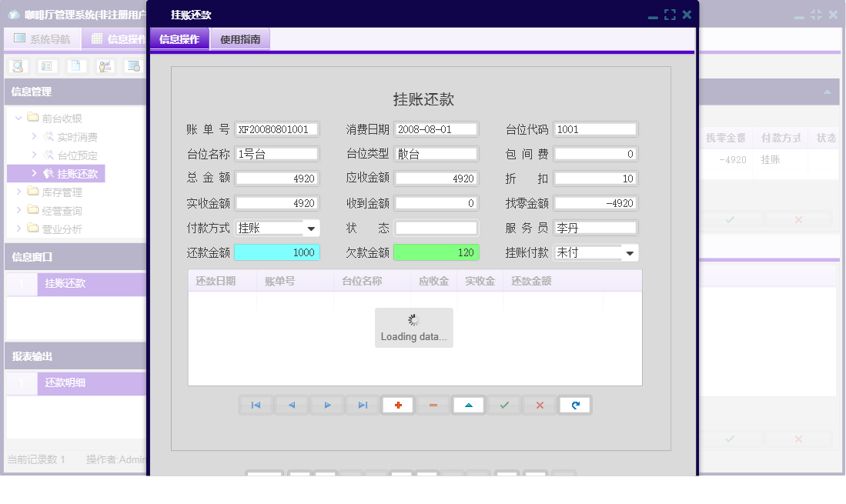Click the edit triangle icon in the navigation bar
Viewport: 846px width, 504px height.
[468, 405]
